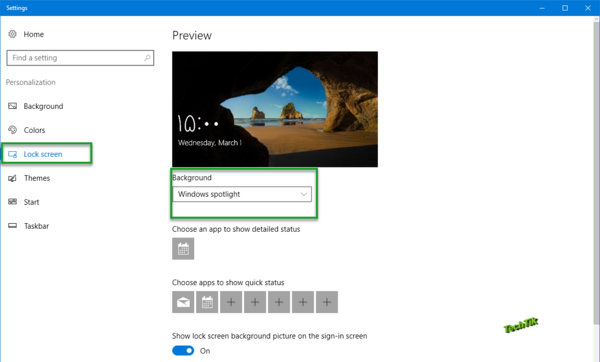This screenshot has width=600, height=362.
Task: Minimize the Settings window
Action: click(542, 8)
